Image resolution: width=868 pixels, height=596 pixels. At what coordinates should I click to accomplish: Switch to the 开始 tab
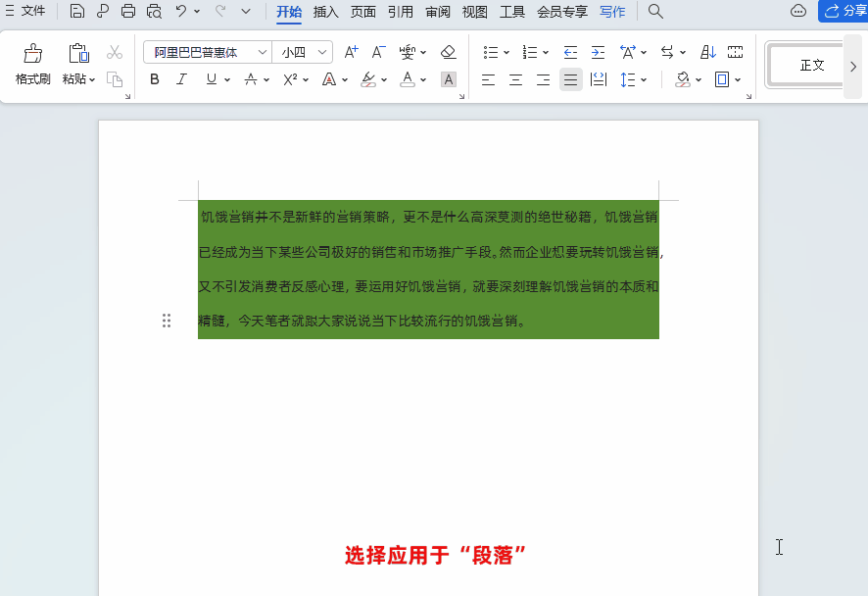tap(289, 12)
